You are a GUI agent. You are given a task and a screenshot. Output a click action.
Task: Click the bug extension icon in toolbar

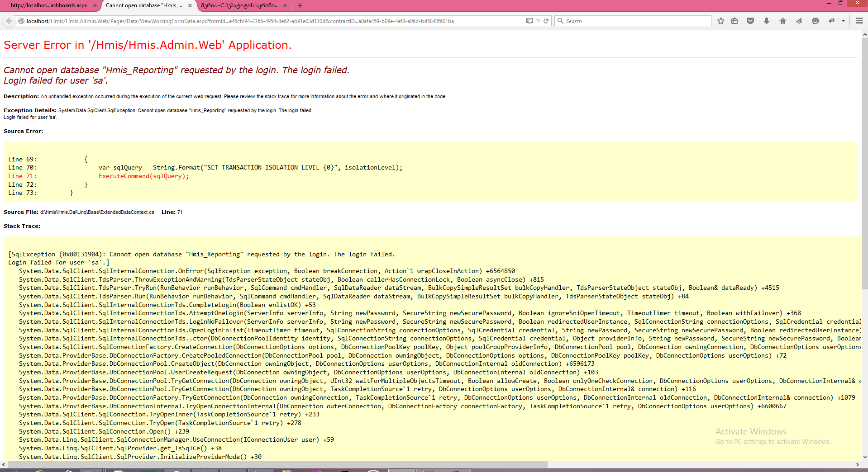click(832, 21)
